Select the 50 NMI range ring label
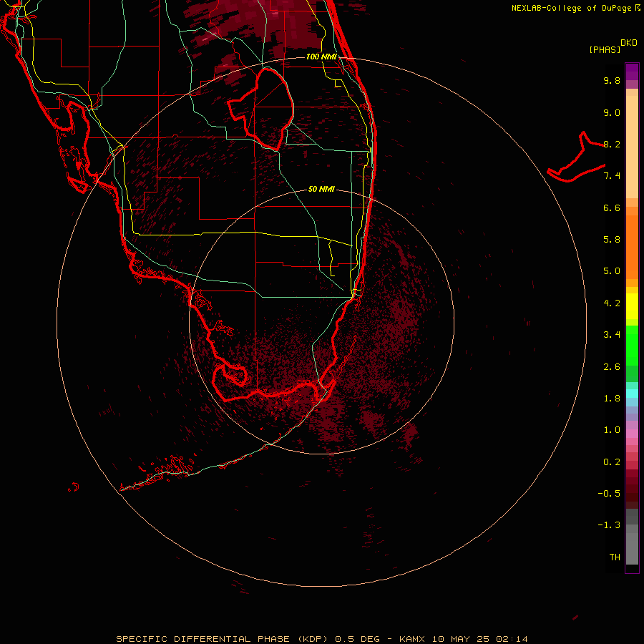This screenshot has width=644, height=644. coord(321,189)
